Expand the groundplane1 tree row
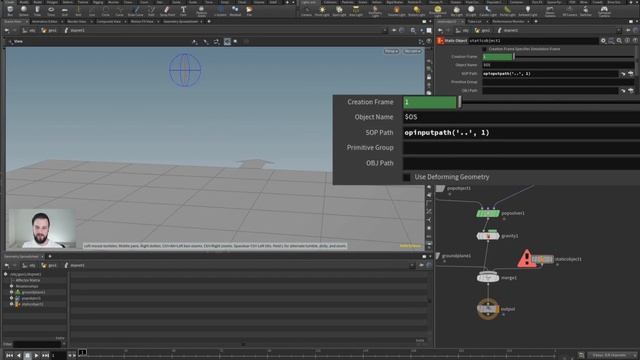The width and height of the screenshot is (640, 360). (x=11, y=292)
